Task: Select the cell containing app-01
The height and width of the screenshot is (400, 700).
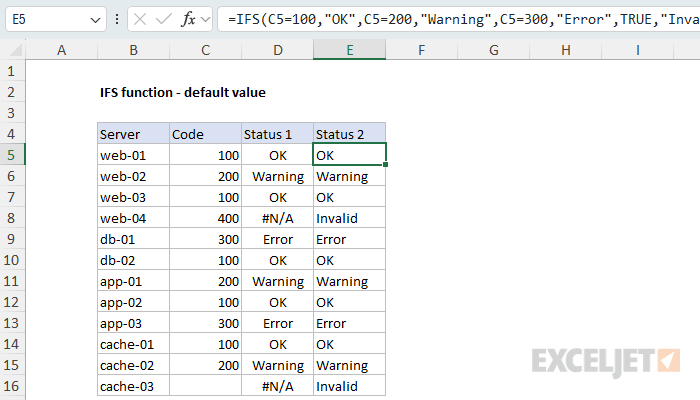Action: tap(133, 281)
